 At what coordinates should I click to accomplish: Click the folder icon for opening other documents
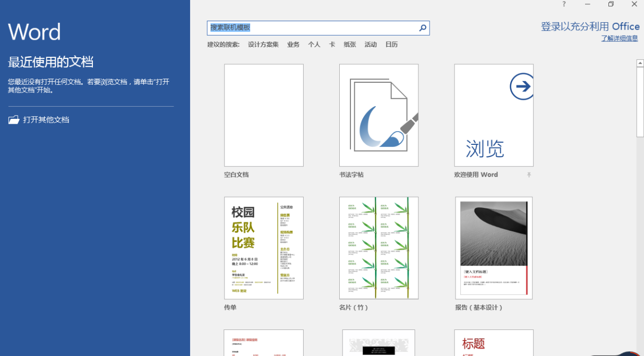tap(14, 120)
